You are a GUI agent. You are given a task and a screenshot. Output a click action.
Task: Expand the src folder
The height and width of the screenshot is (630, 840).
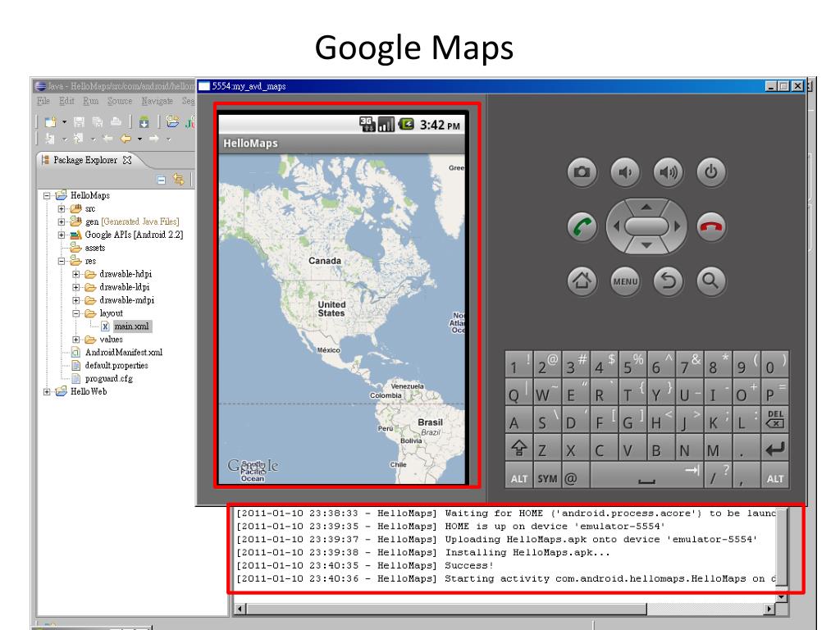[x=62, y=208]
